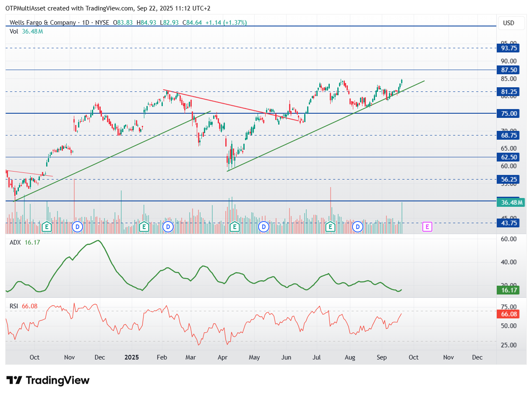Select the dividend marker in August

[357, 227]
